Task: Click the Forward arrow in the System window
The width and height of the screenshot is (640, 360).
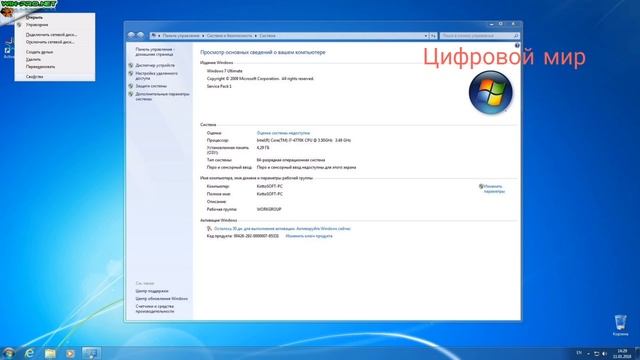Action: point(140,36)
